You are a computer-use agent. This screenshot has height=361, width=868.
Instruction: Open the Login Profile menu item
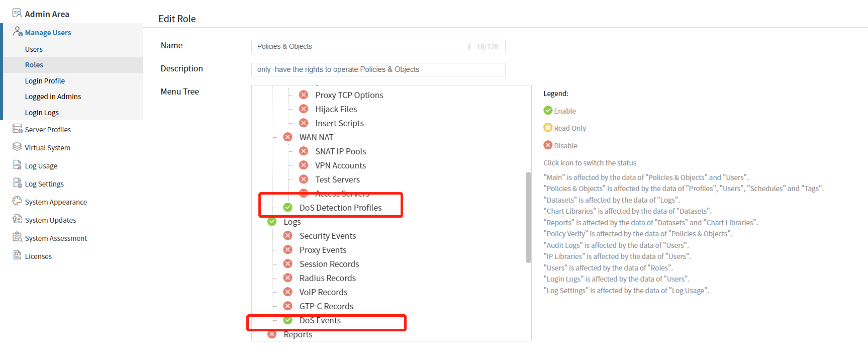45,81
